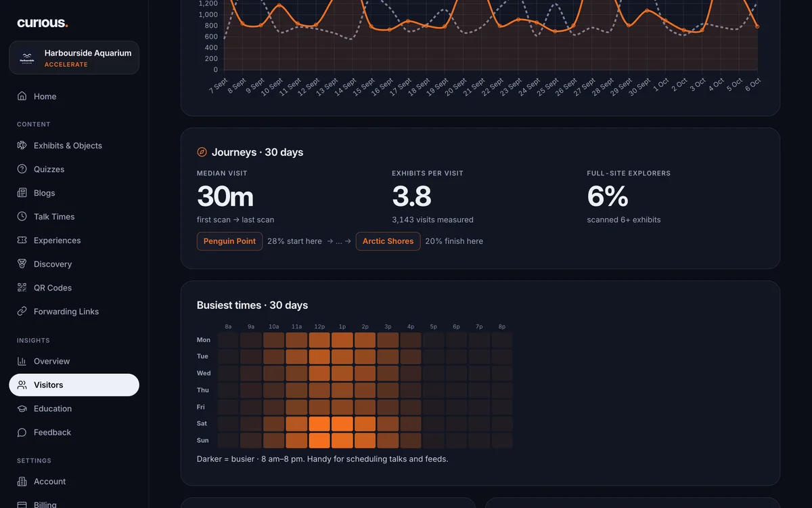This screenshot has width=812, height=508.
Task: Click the Education graduation cap icon
Action: (22, 408)
